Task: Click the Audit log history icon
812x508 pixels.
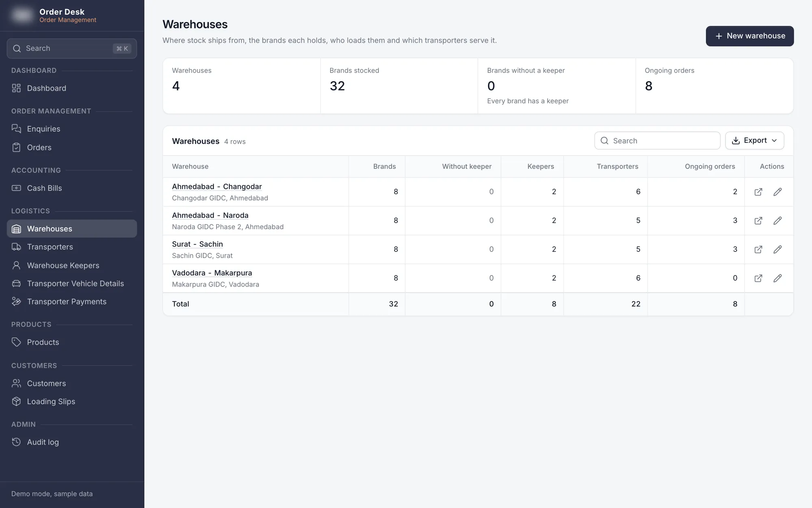Action: pos(16,442)
